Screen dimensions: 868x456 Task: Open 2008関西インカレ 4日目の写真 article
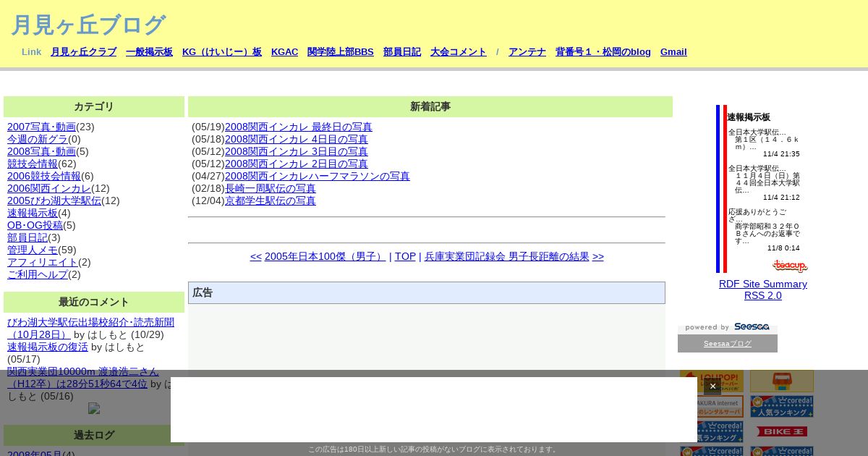point(297,139)
